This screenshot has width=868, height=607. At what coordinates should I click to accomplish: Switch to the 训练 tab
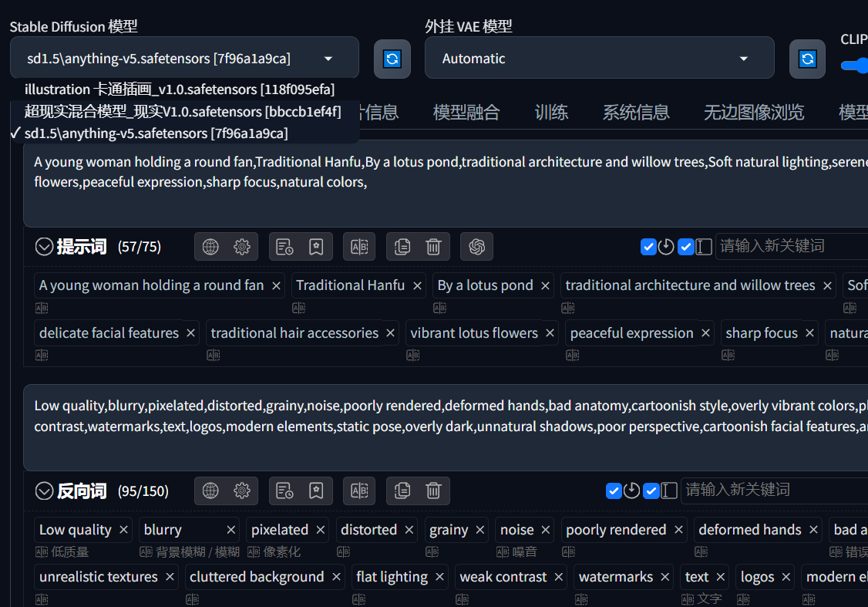coord(551,113)
